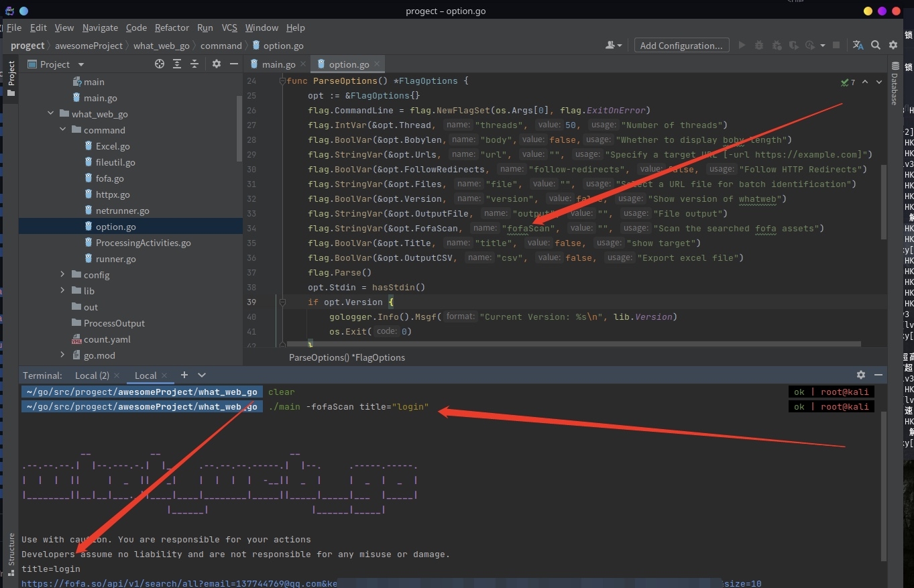The height and width of the screenshot is (588, 914).
Task: Click the Add Configuration button
Action: (681, 45)
